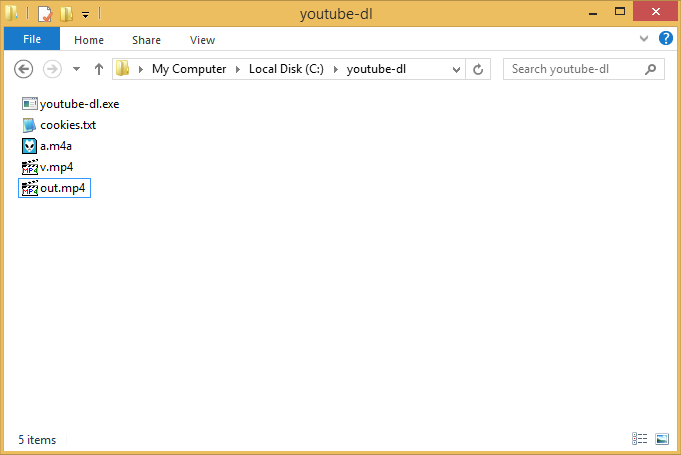
Task: Switch to the Home ribbon tab
Action: pyautogui.click(x=89, y=40)
